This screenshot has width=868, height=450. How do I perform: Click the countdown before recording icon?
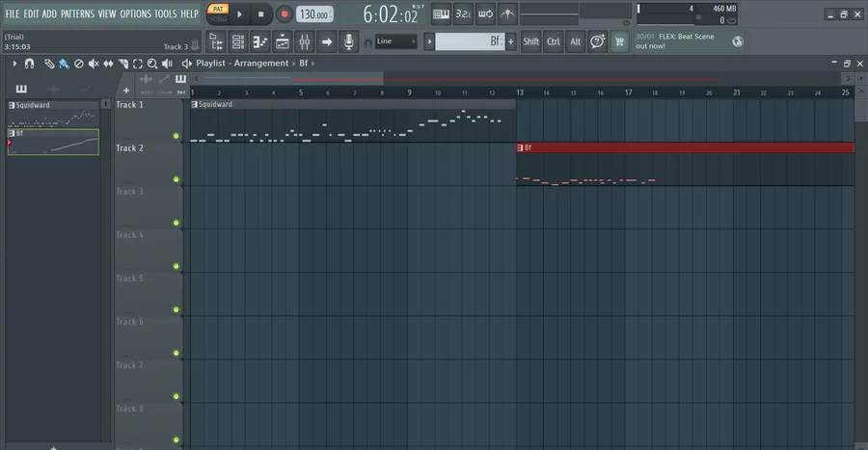click(463, 14)
